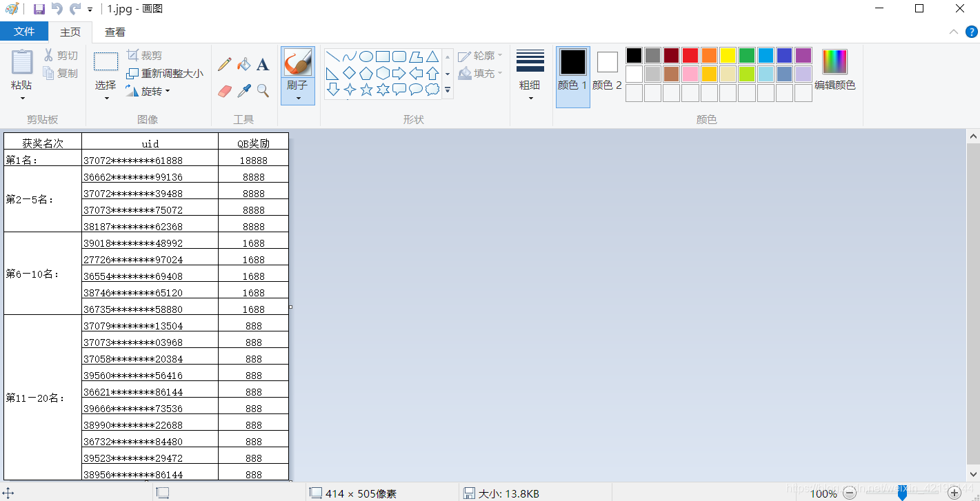Image resolution: width=980 pixels, height=501 pixels.
Task: Switch to the Home tab
Action: [70, 32]
